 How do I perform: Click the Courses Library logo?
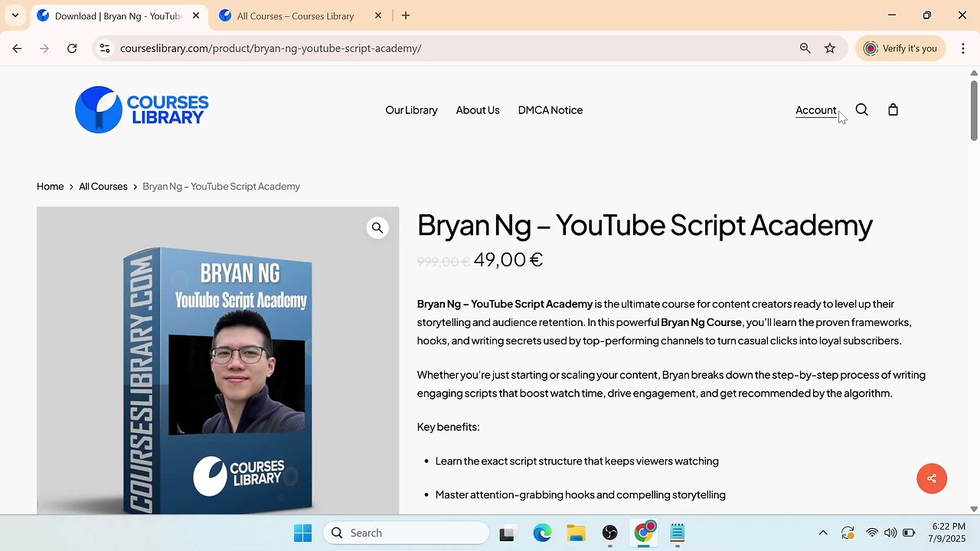[142, 109]
